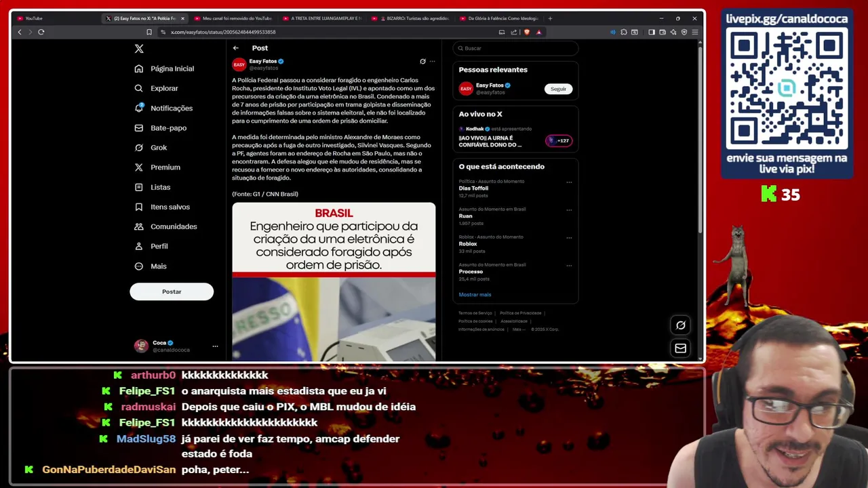Click the Postar button
The width and height of the screenshot is (868, 488).
coord(172,291)
